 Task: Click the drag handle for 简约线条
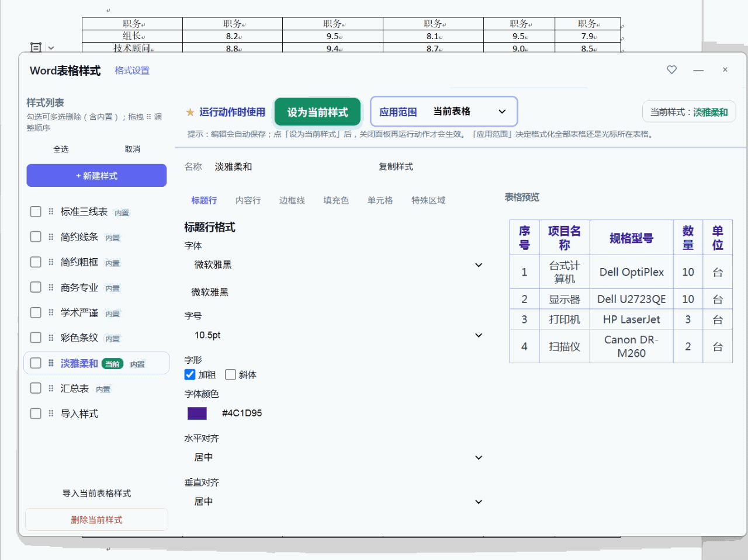pyautogui.click(x=51, y=236)
